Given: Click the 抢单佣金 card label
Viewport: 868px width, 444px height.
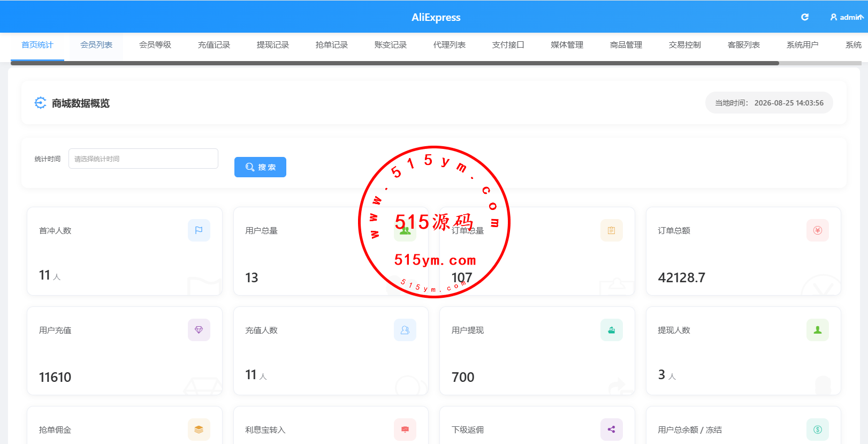Looking at the screenshot, I should tap(55, 430).
